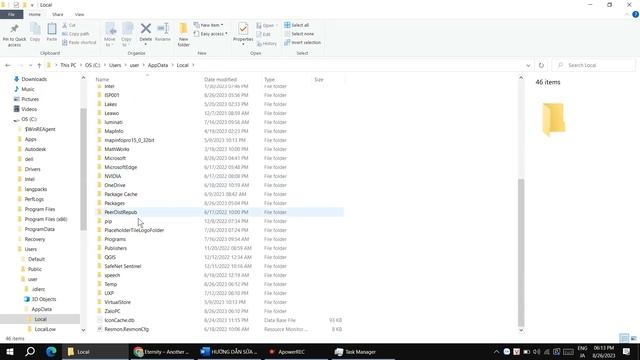Click Invert selection in ribbon

(x=302, y=42)
